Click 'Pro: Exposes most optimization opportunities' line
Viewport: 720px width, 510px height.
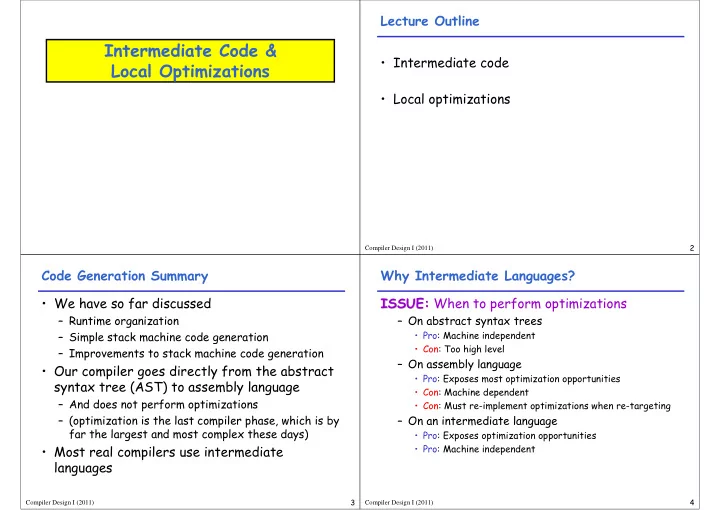[x=521, y=379]
